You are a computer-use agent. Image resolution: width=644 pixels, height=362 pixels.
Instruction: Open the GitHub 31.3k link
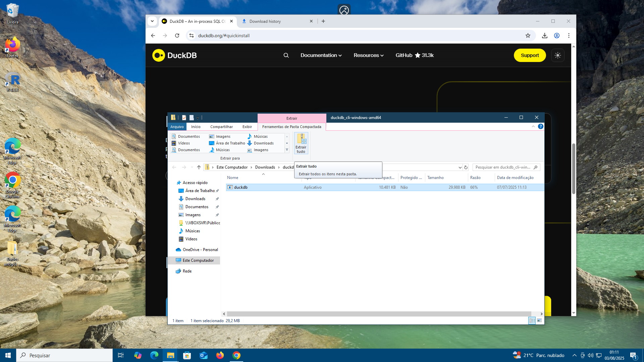pos(414,55)
